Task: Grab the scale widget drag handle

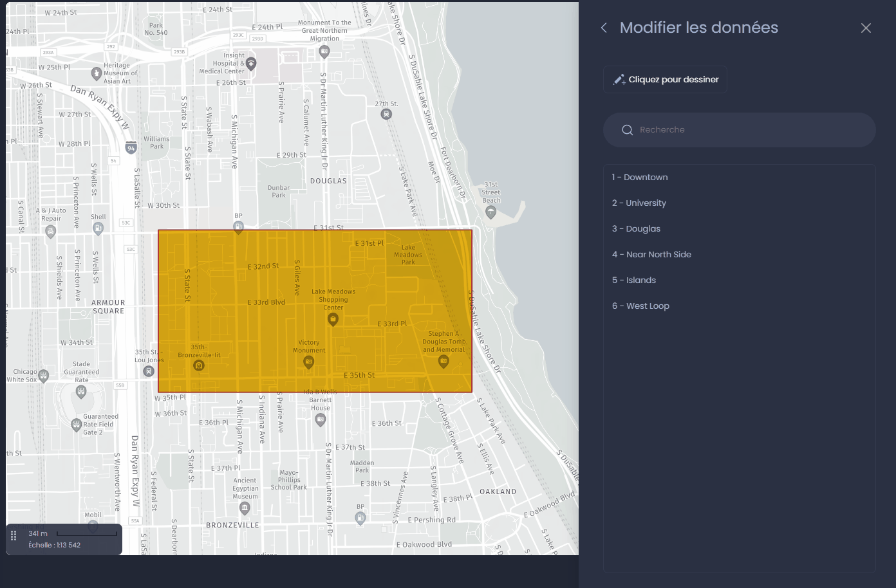Action: coord(14,536)
